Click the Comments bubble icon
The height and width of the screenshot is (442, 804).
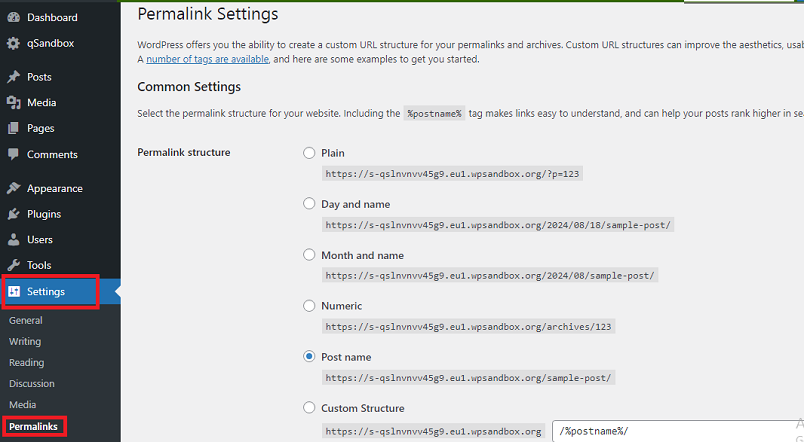tap(13, 155)
